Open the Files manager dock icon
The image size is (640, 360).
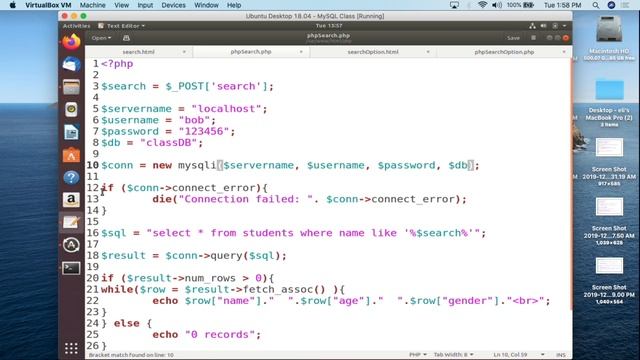(x=71, y=87)
